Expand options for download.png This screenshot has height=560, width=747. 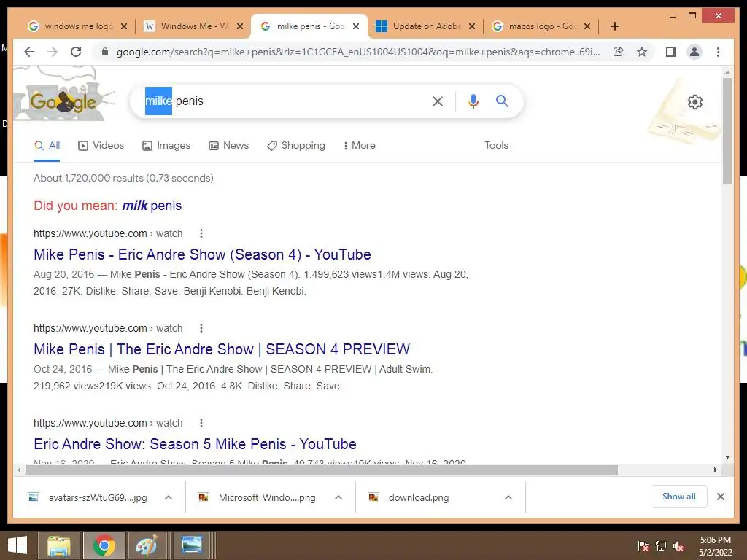coord(508,497)
